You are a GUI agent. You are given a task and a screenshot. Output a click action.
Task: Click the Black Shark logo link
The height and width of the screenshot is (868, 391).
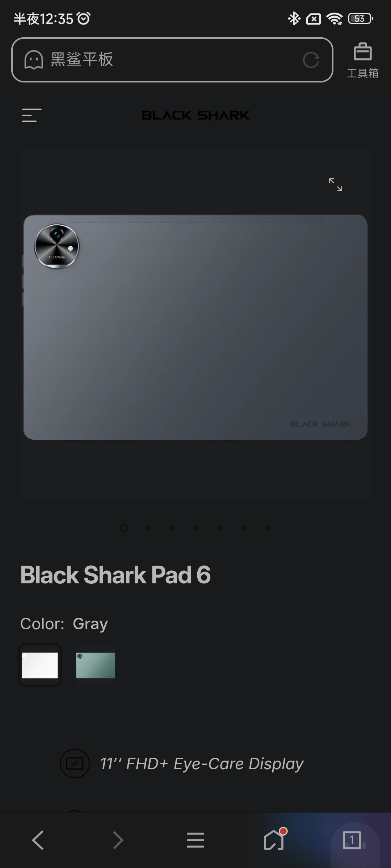point(195,115)
